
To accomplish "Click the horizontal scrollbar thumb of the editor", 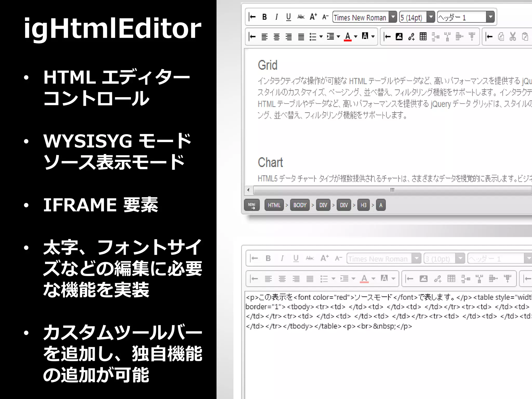I will click(393, 190).
